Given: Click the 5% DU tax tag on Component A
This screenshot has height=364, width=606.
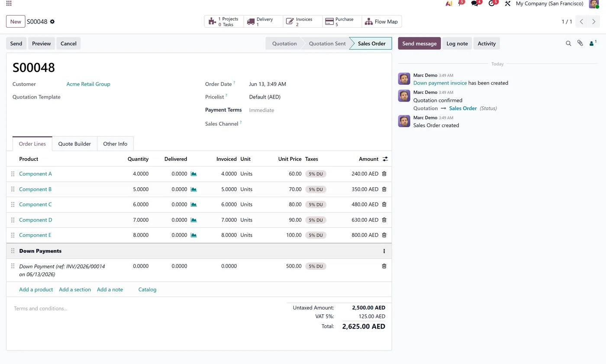Looking at the screenshot, I should point(316,174).
